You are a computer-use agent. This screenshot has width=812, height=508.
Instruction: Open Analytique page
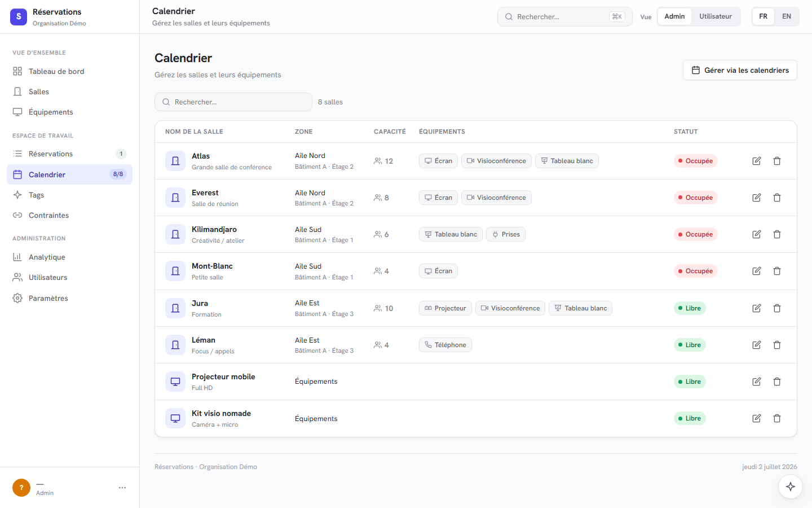click(69, 257)
